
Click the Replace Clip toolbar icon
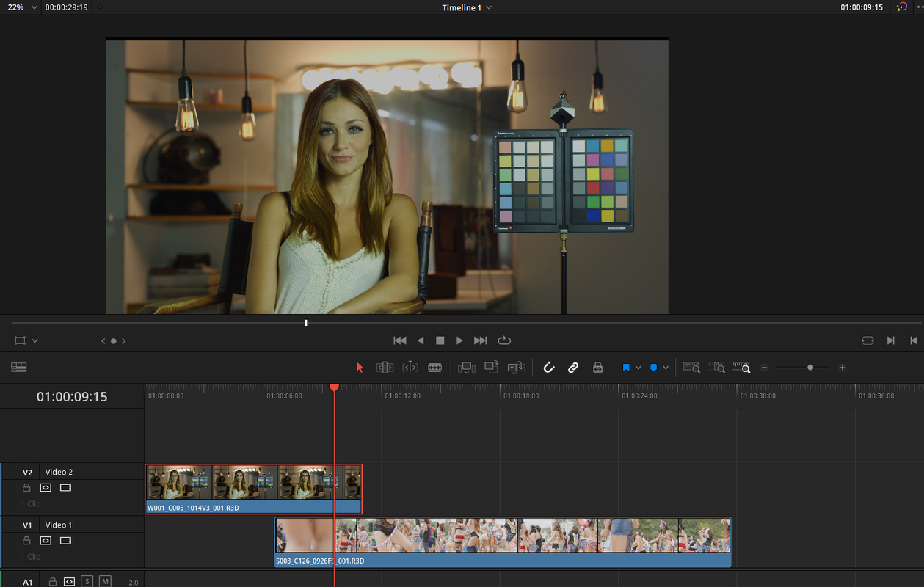pyautogui.click(x=517, y=368)
